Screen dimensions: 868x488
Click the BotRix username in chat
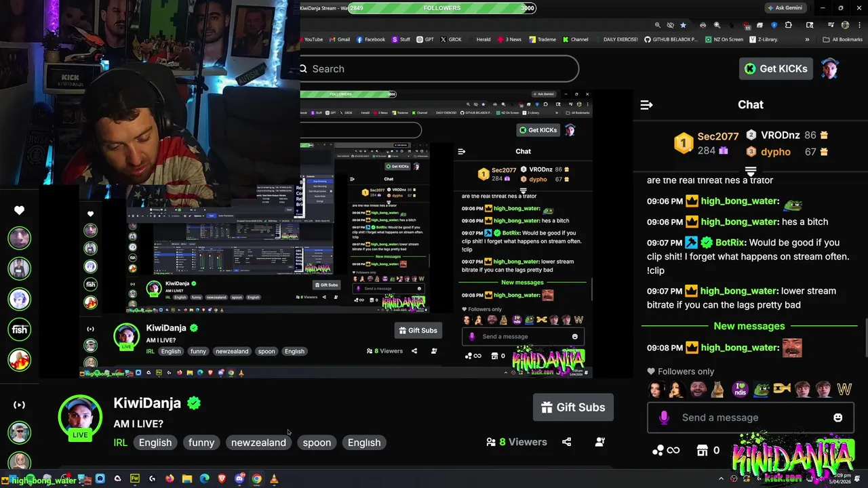(x=730, y=243)
